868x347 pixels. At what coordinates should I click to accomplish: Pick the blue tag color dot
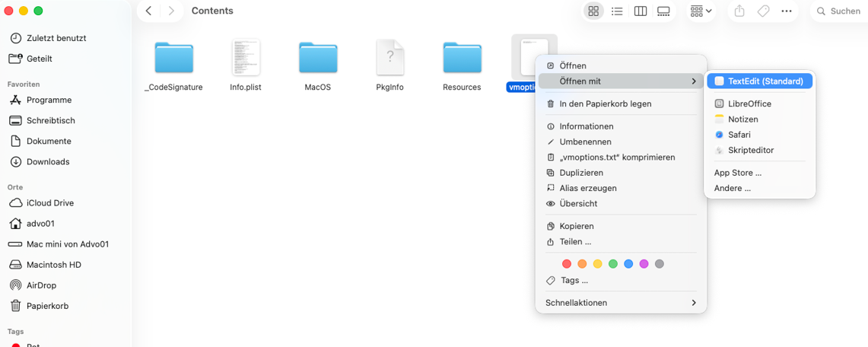tap(628, 264)
